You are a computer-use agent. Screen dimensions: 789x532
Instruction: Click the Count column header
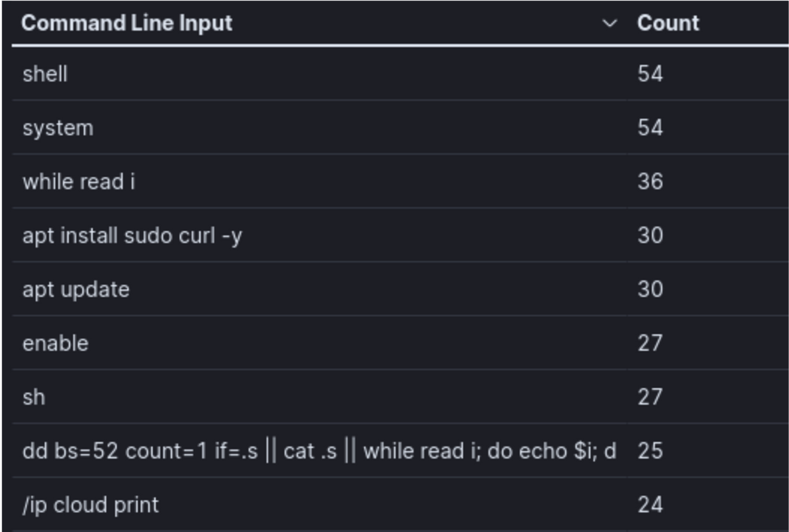pos(668,23)
